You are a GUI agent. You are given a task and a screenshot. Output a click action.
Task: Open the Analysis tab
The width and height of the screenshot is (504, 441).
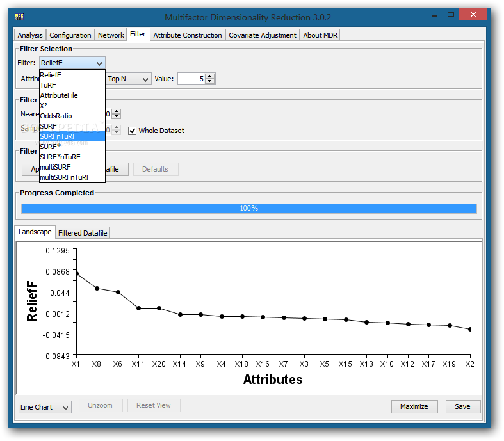(x=30, y=35)
